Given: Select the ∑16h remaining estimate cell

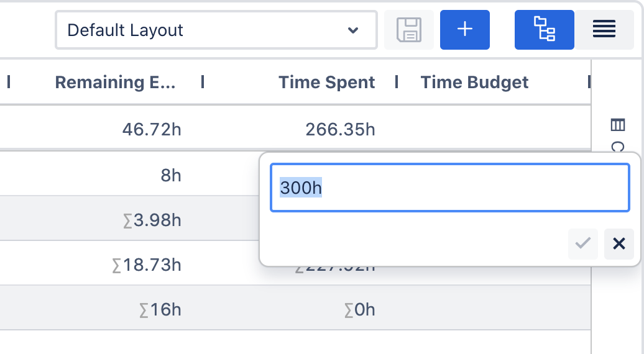Looking at the screenshot, I should coord(160,309).
